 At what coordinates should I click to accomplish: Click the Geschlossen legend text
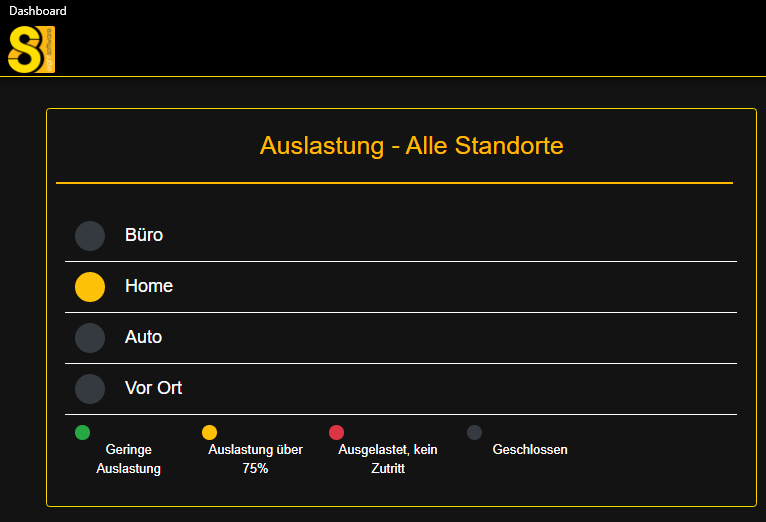(x=530, y=449)
